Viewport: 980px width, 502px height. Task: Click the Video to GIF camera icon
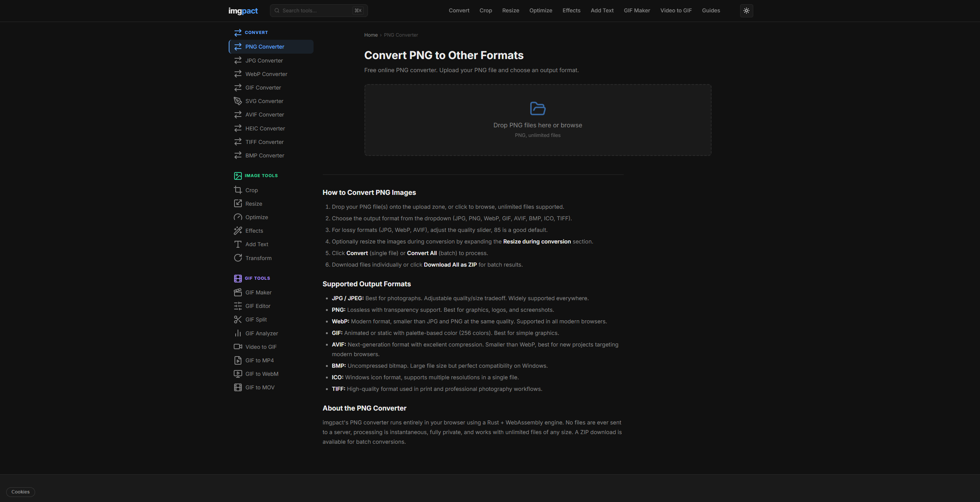pyautogui.click(x=238, y=347)
